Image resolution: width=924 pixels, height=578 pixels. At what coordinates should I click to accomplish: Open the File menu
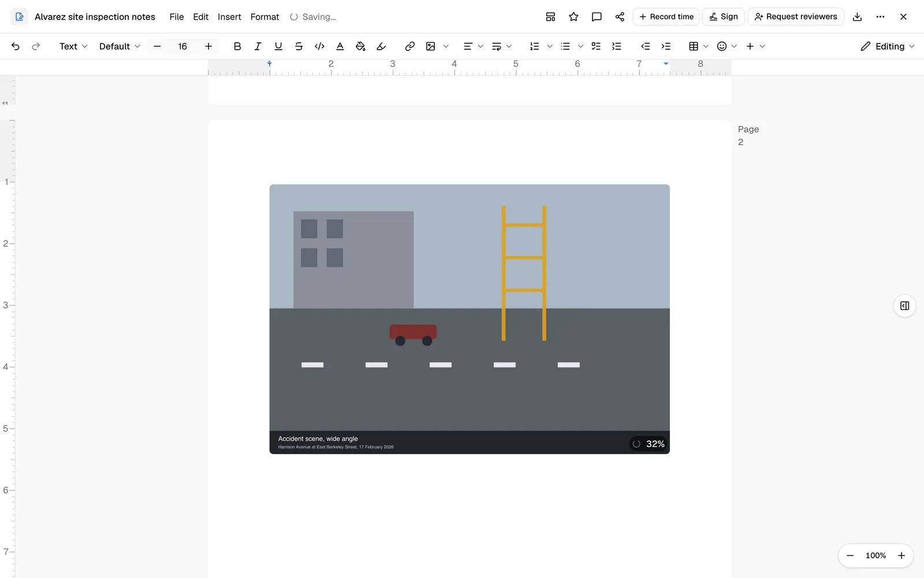177,17
